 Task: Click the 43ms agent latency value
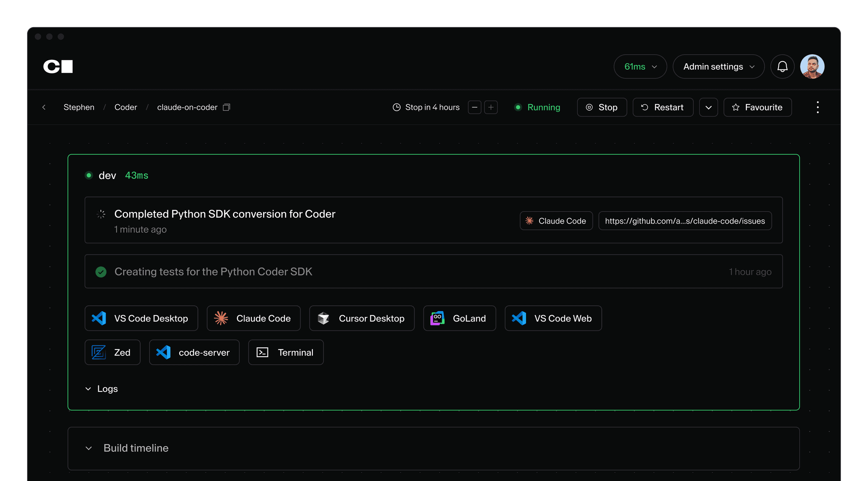(136, 176)
